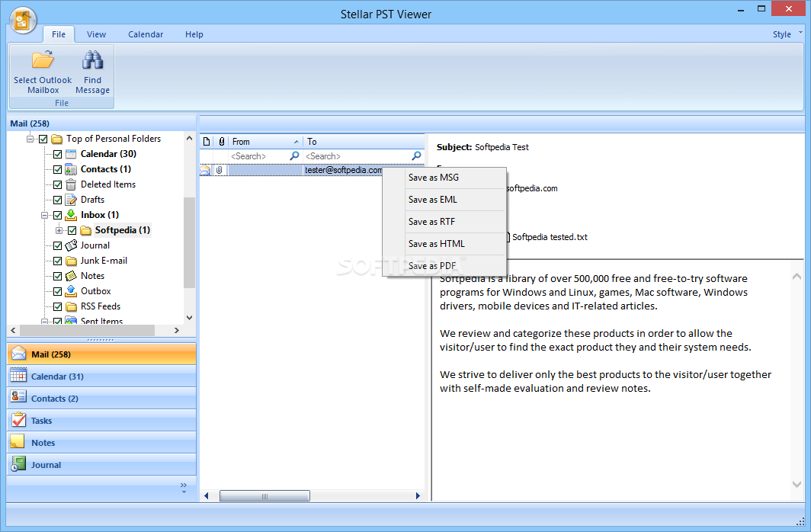This screenshot has height=532, width=811.
Task: Uncheck the Calendar (30) checkbox
Action: pyautogui.click(x=58, y=154)
